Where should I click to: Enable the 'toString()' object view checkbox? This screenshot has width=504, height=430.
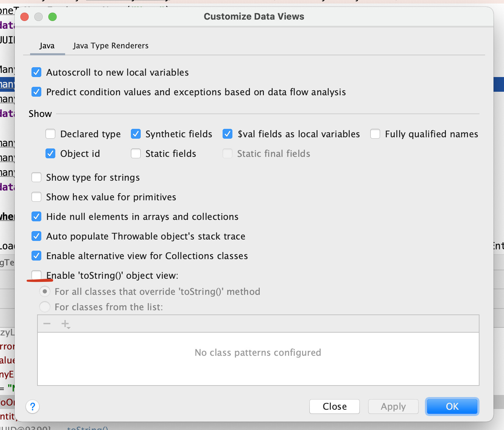(x=36, y=276)
